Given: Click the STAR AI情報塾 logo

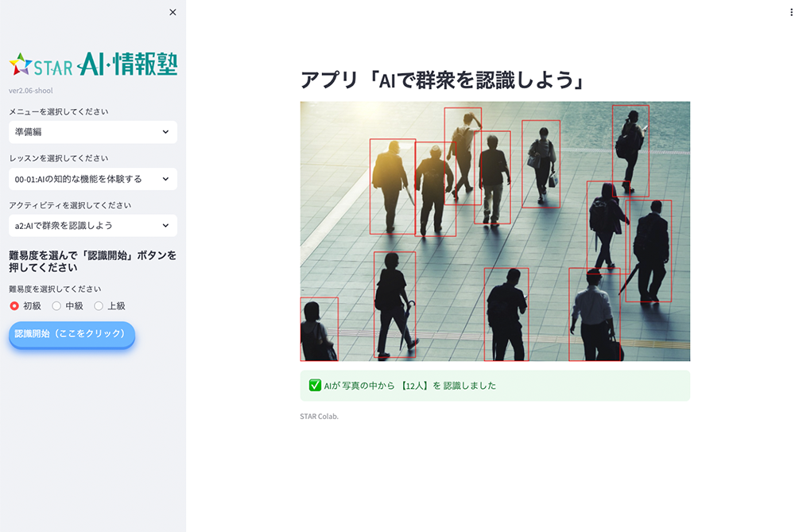Looking at the screenshot, I should click(93, 64).
